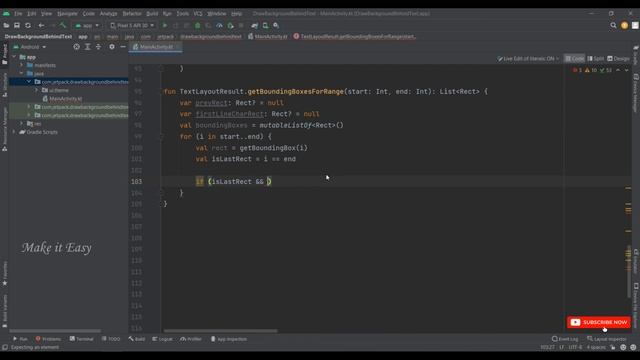Screen dimensions: 640x360
Task: Open the Build menu
Action: coord(152,13)
